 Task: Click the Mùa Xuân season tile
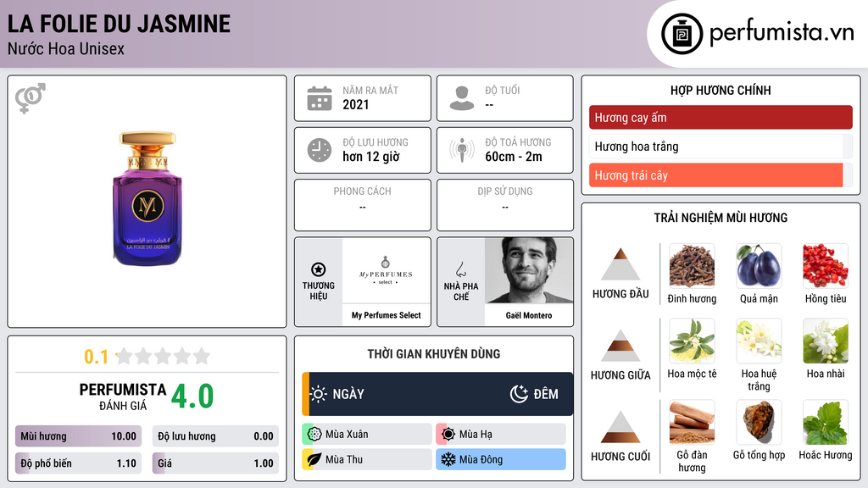[367, 434]
